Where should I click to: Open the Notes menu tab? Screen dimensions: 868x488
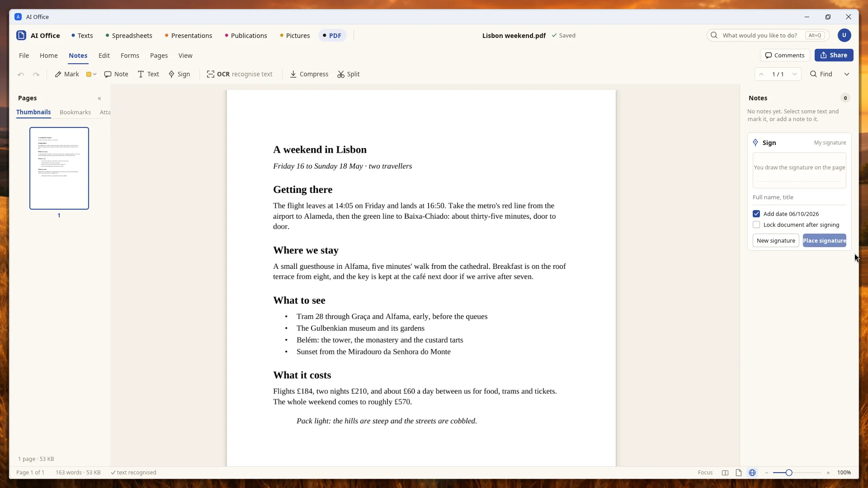point(78,56)
